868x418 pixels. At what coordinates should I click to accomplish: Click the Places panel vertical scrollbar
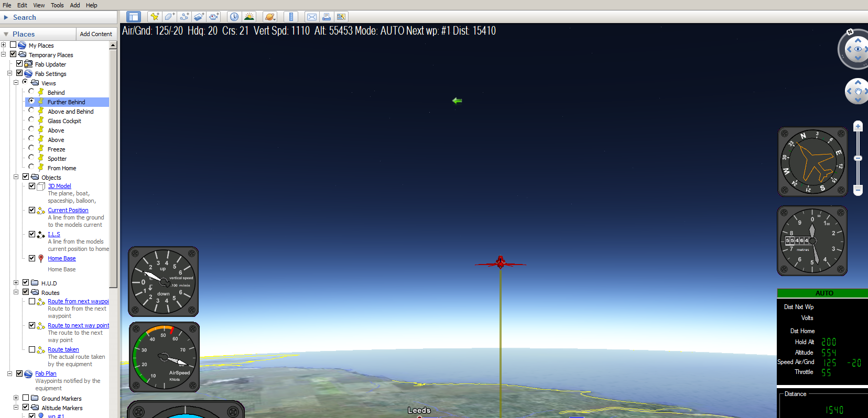click(113, 168)
